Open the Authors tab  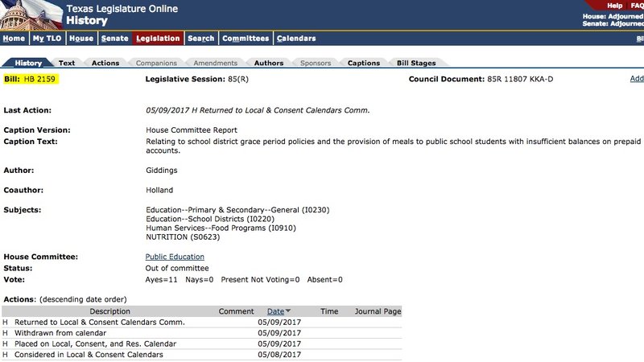coord(268,63)
